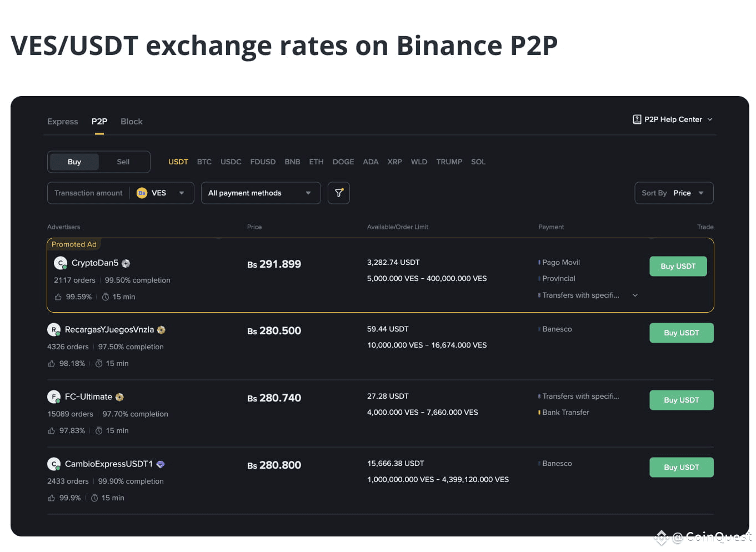Switch to the Buy toggle
This screenshot has width=756, height=552.
point(74,162)
